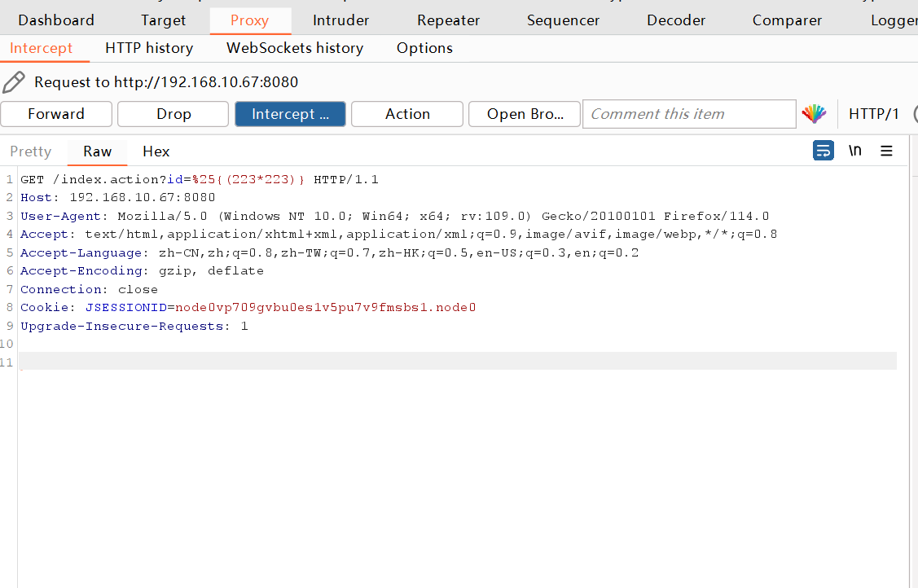Toggle the word wrap icon in editor

coord(824,151)
